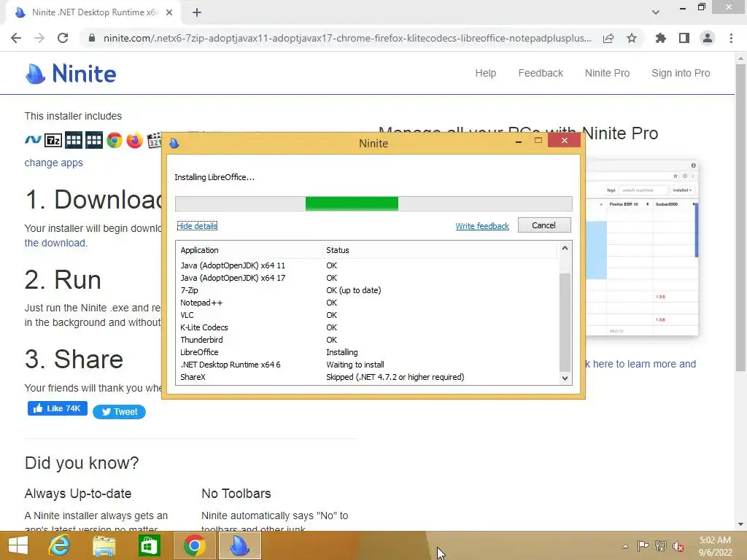Open a new Chrome tab
Image resolution: width=747 pixels, height=560 pixels.
[197, 13]
